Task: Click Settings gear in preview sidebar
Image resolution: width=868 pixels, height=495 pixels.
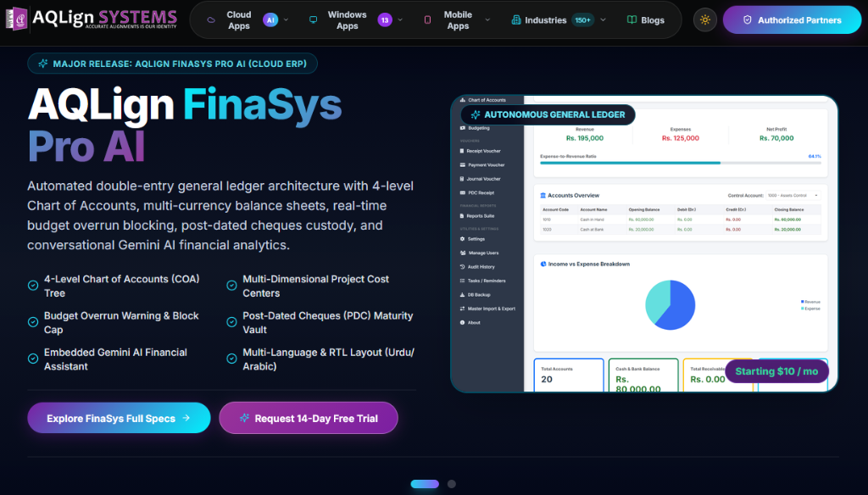Action: pos(462,239)
